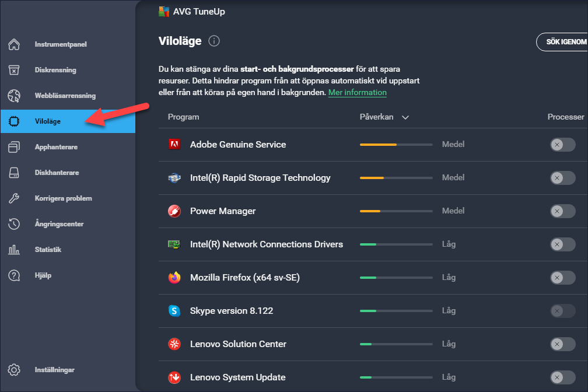Select Apphanterare from the sidebar
588x392 pixels.
click(56, 147)
